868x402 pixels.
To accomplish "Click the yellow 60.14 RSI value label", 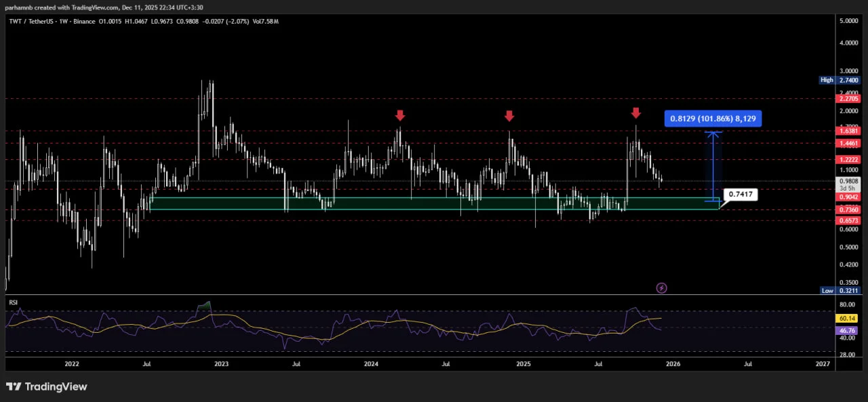I will [848, 318].
